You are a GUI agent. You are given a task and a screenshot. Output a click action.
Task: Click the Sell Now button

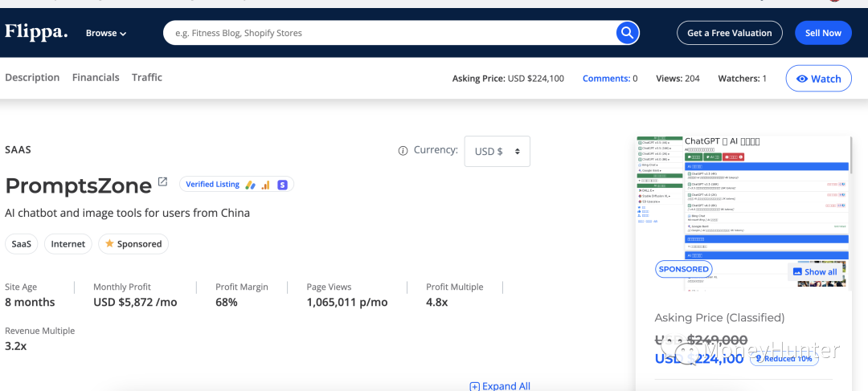coord(823,33)
